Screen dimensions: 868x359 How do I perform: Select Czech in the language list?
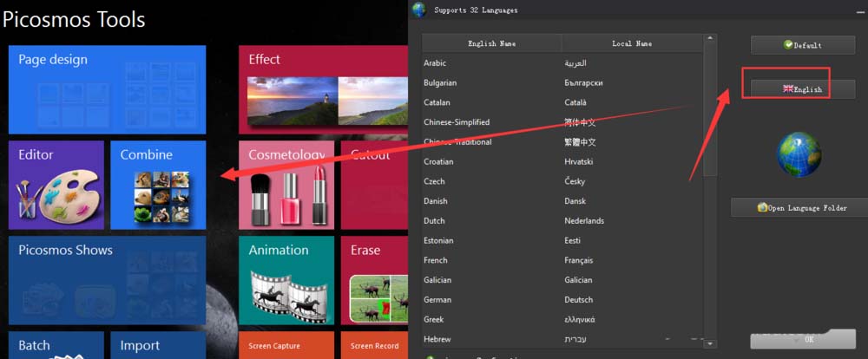562,181
